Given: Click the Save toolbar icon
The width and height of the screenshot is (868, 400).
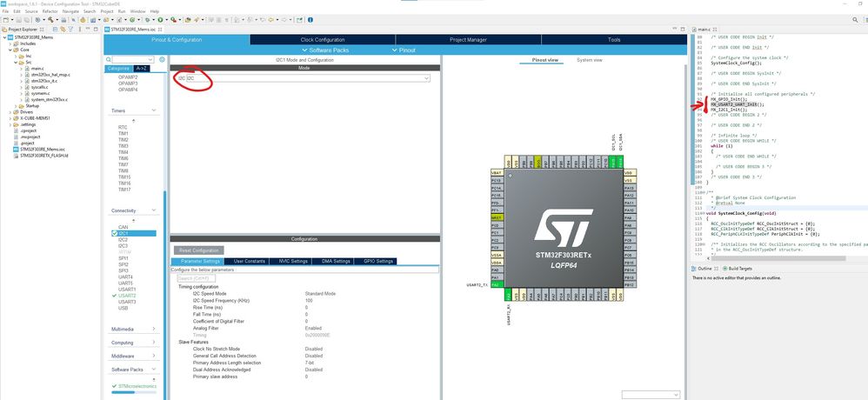Looking at the screenshot, I should point(19,20).
